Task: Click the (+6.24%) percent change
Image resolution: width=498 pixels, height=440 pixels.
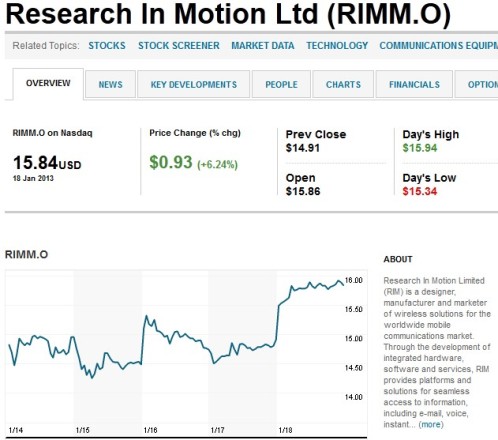Action: [217, 165]
